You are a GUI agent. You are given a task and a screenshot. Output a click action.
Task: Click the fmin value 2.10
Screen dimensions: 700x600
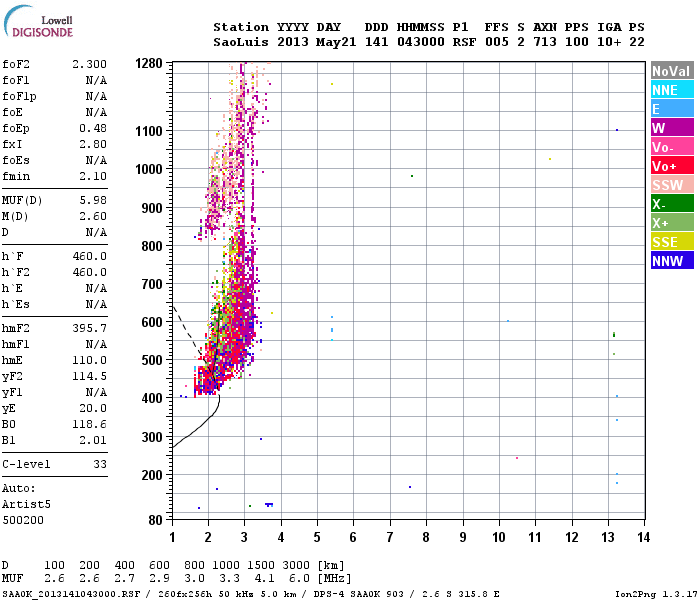pos(93,176)
